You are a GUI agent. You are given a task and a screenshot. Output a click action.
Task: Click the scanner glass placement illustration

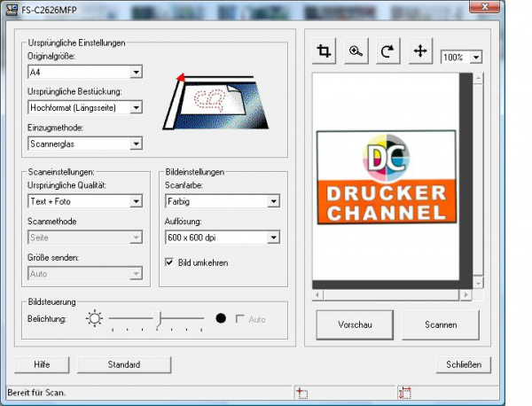click(x=215, y=101)
